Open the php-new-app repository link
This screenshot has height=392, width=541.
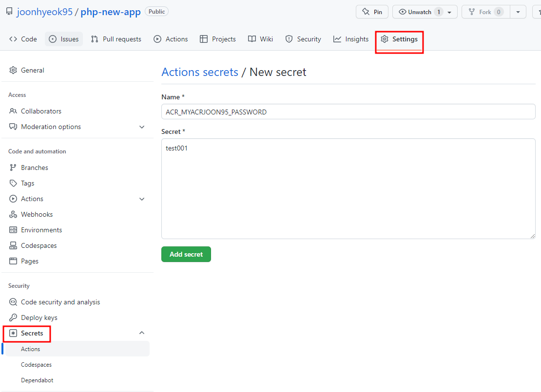[x=111, y=12]
